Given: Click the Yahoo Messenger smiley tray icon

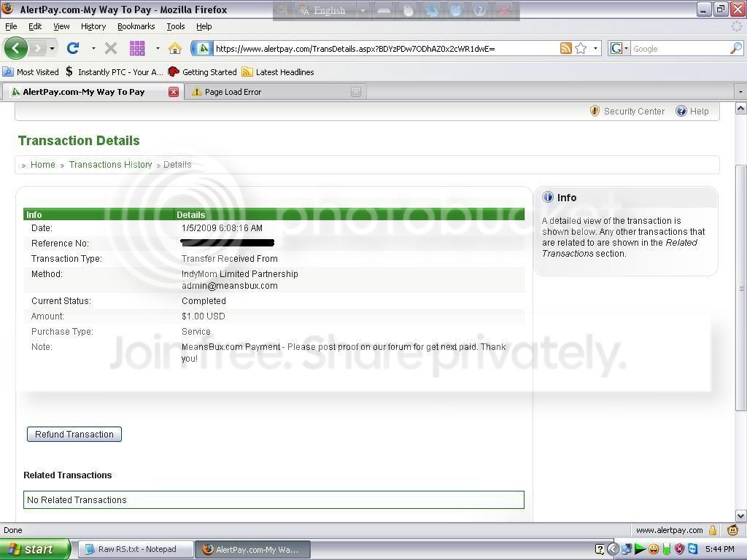Looking at the screenshot, I should point(654,550).
